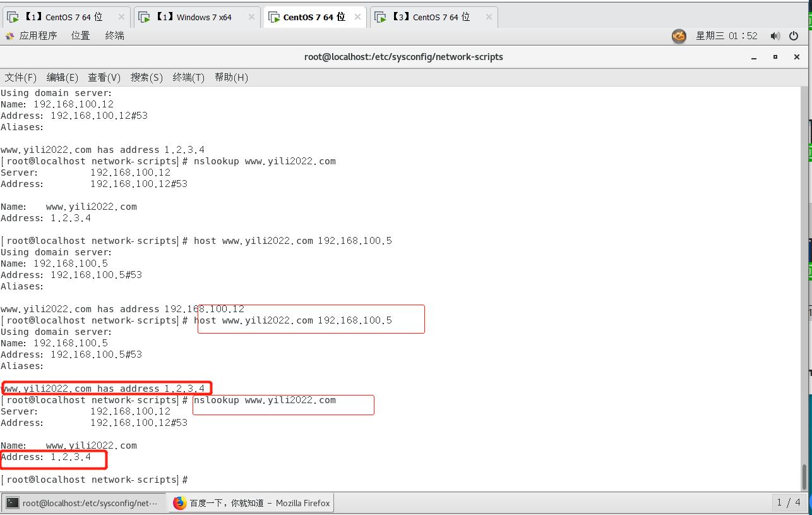812x515 pixels.
Task: Click the first 'Address: 192.168.100.12#53' line
Action: click(x=74, y=116)
